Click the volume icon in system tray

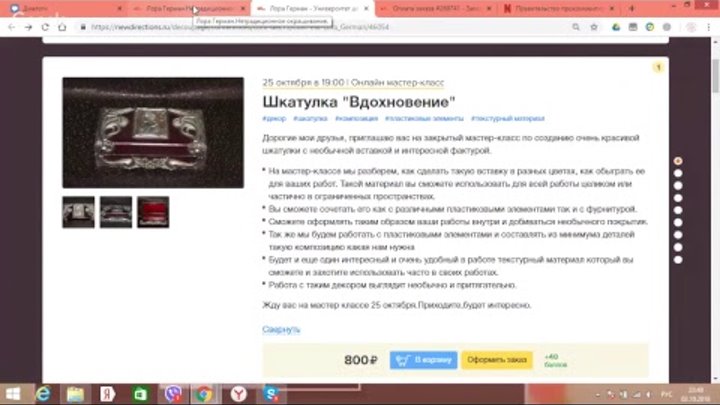click(x=648, y=394)
